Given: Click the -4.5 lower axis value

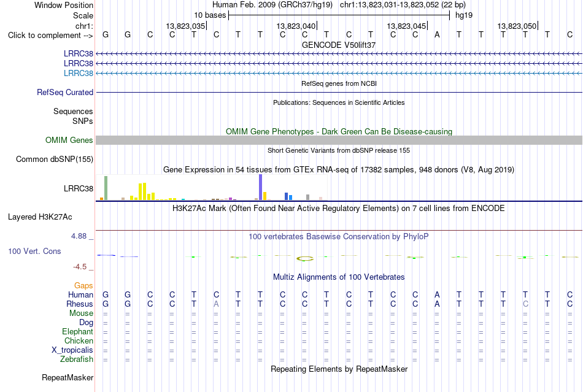Looking at the screenshot, I should (x=80, y=267).
